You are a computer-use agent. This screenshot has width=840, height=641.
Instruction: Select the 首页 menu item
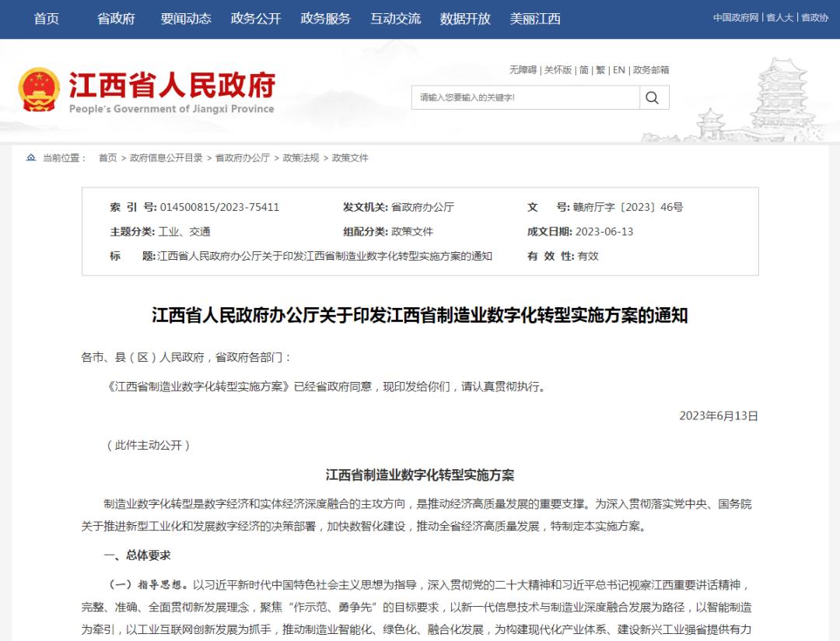pos(45,19)
